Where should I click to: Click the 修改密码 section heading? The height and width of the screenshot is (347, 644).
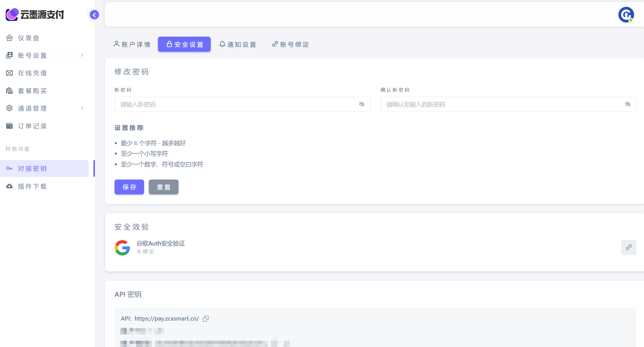[x=132, y=72]
